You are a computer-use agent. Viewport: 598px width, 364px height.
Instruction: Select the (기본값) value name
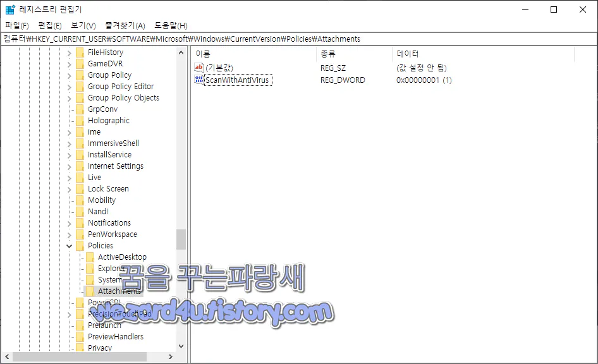pyautogui.click(x=219, y=68)
